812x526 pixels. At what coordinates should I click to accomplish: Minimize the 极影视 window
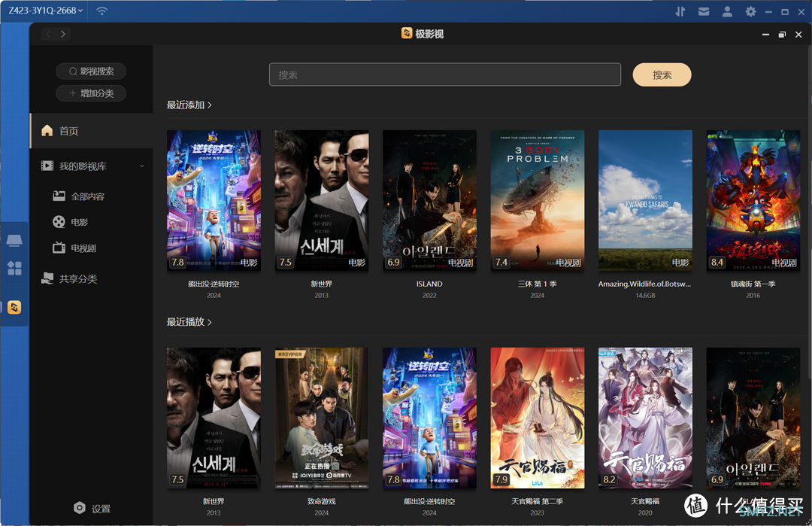pyautogui.click(x=765, y=34)
